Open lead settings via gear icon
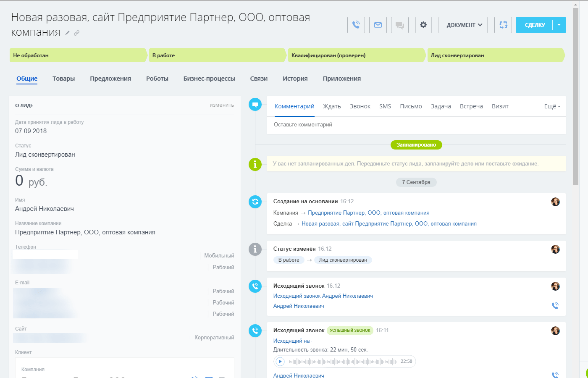588x378 pixels. click(423, 25)
